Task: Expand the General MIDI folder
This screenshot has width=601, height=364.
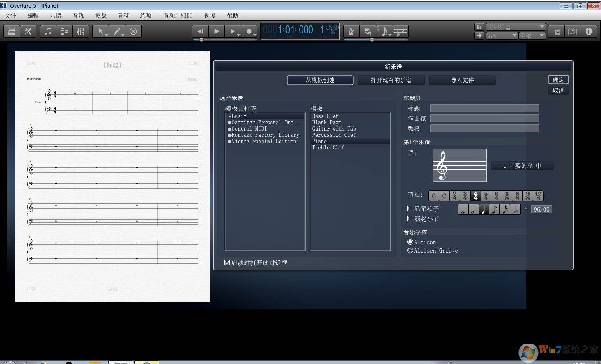Action: point(229,129)
